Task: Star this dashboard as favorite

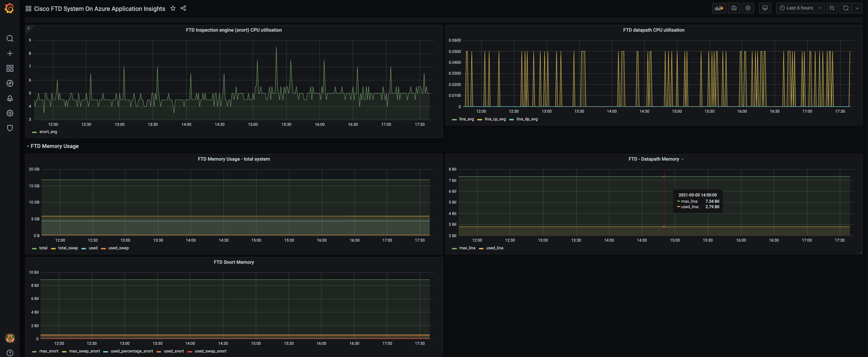Action: point(173,8)
